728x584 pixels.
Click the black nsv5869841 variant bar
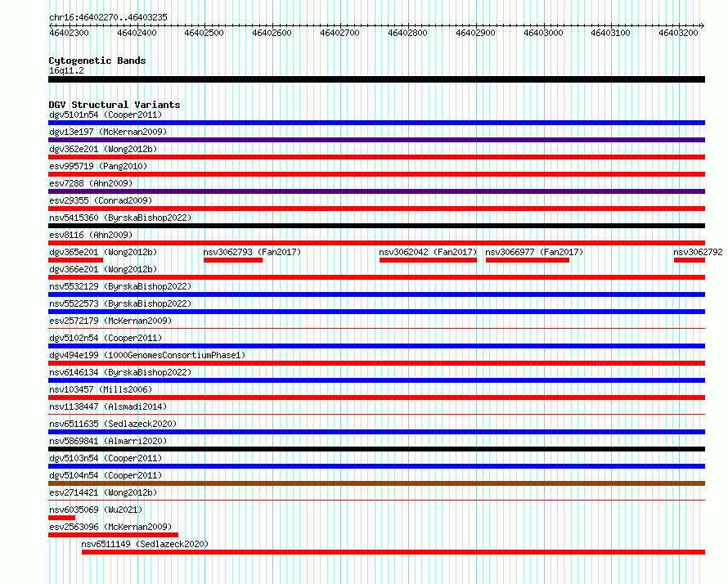pyautogui.click(x=376, y=449)
